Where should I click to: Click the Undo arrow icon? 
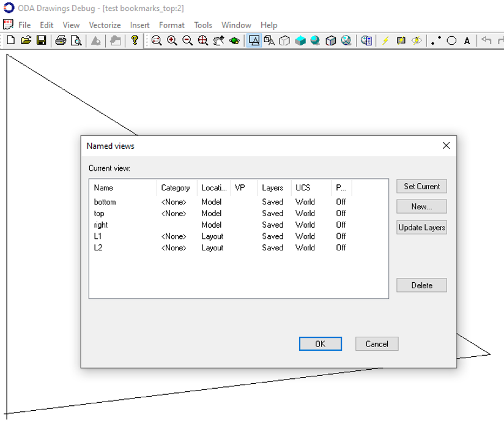click(485, 42)
